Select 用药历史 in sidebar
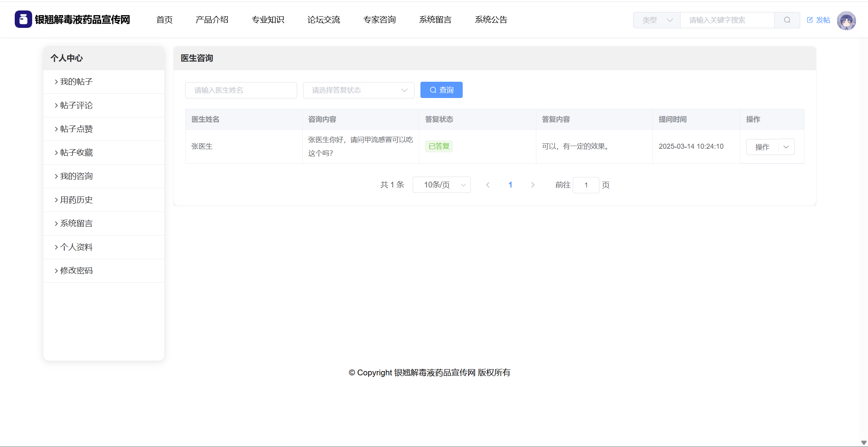Image resolution: width=868 pixels, height=447 pixels. coord(76,200)
